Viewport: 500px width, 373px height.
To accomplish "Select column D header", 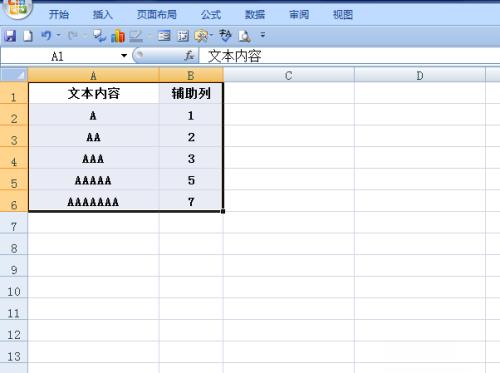I will pos(420,75).
